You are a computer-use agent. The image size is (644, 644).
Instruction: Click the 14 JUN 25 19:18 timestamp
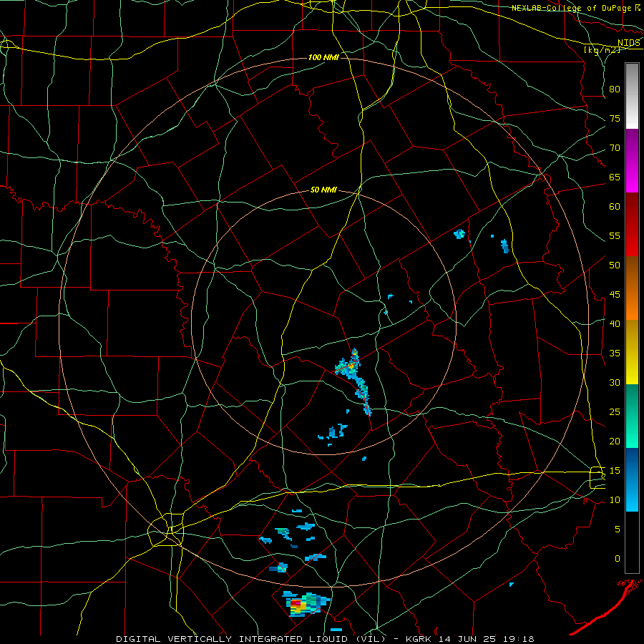click(487, 639)
